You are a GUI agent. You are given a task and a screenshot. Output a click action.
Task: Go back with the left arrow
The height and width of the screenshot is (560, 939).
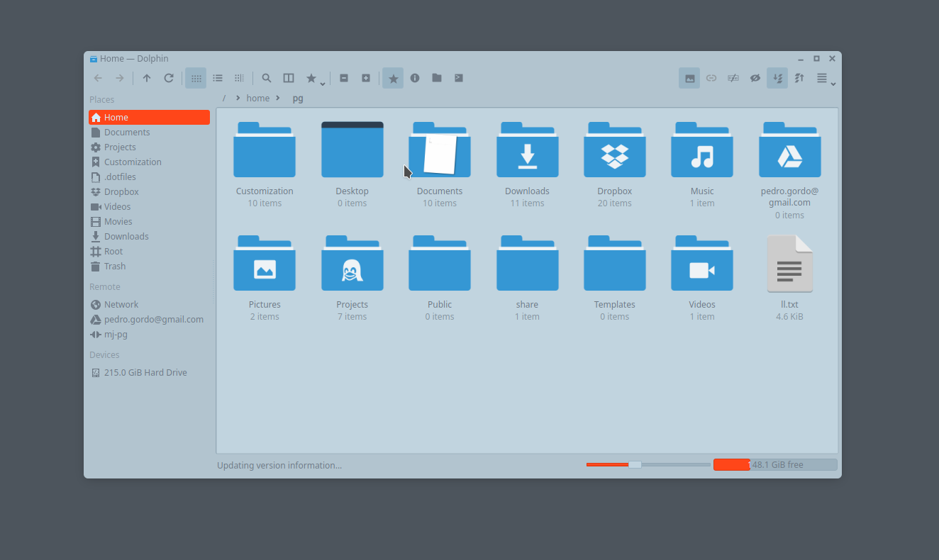coord(98,78)
